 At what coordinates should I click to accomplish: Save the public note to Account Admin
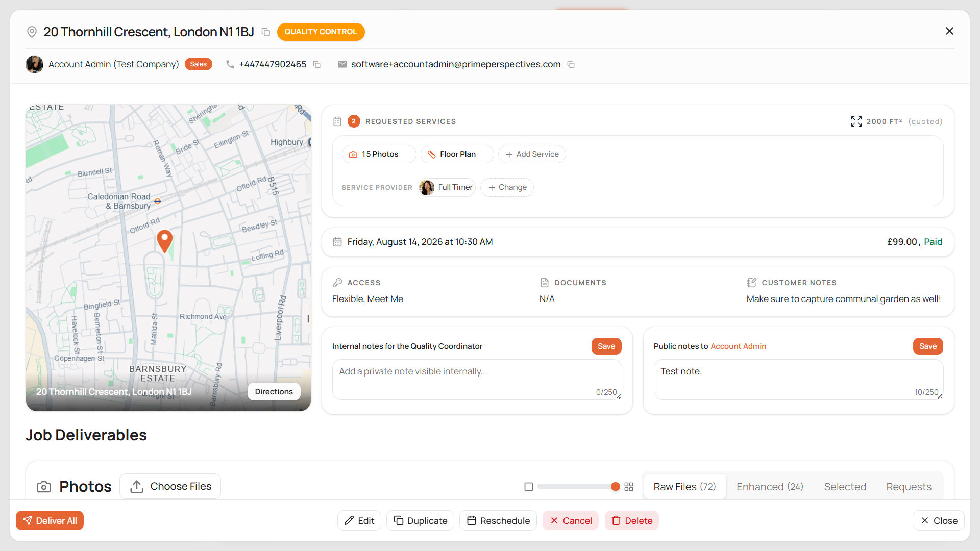[928, 346]
